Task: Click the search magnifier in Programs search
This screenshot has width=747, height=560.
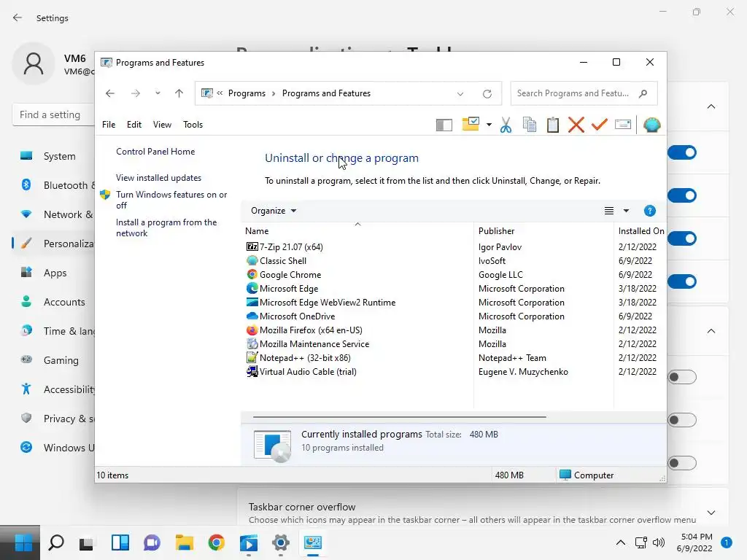Action: (643, 93)
